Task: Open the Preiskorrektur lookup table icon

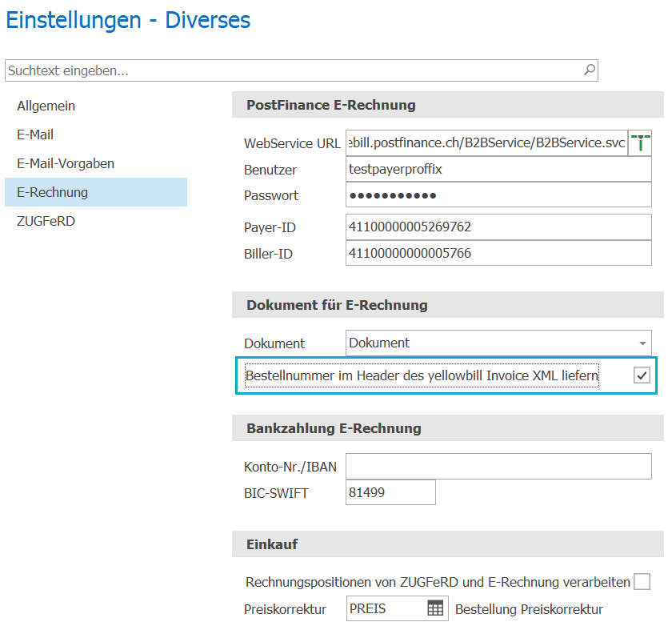Action: tap(435, 608)
